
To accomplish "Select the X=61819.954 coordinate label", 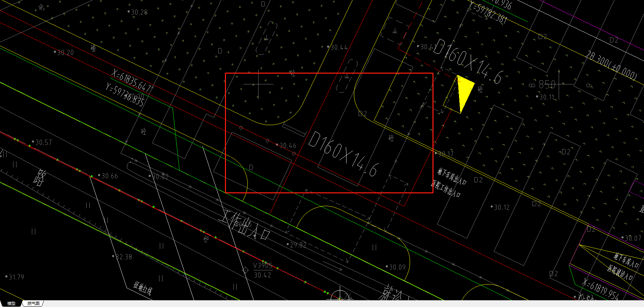I will coord(600,289).
